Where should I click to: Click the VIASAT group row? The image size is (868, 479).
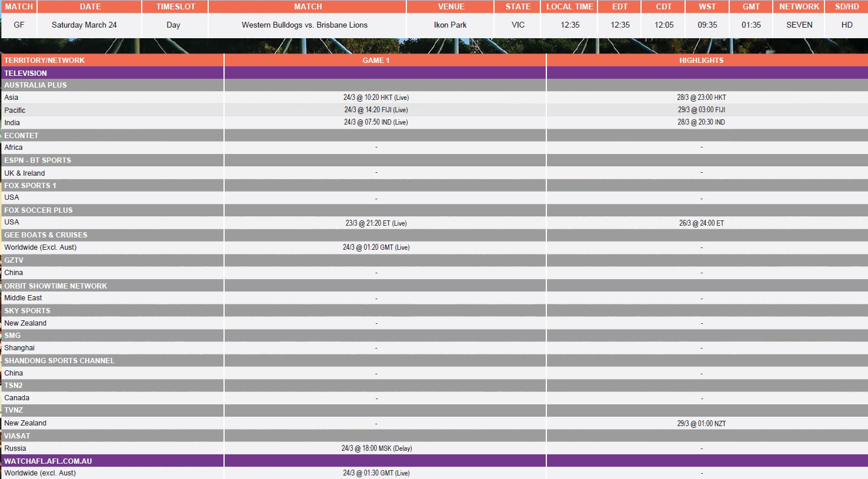point(434,436)
